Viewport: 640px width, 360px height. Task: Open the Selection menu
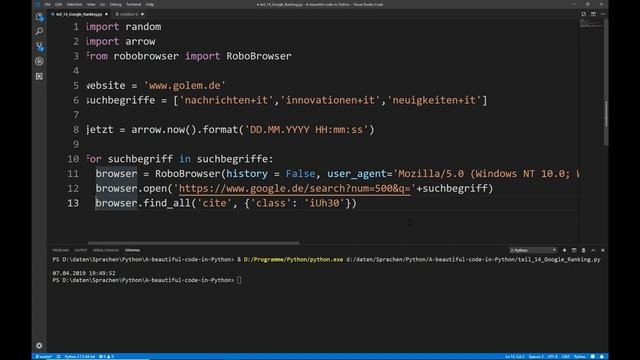(x=74, y=4)
